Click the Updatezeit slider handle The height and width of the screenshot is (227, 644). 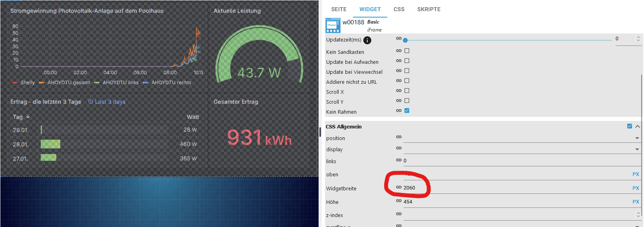click(x=405, y=40)
